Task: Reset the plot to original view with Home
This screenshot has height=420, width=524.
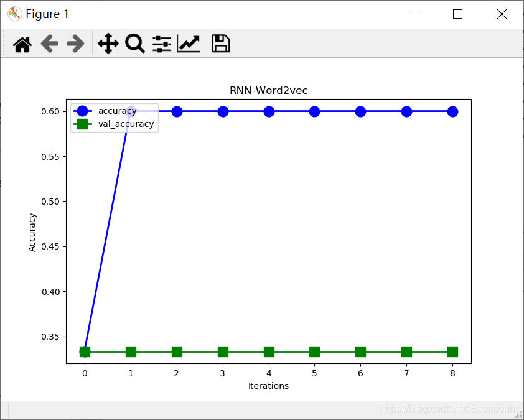Action: pos(22,44)
